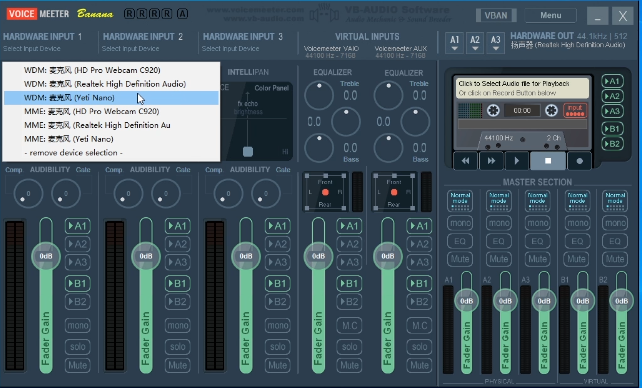Enable A3 routing on Voicemeeter VAIO strip
This screenshot has width=642, height=388.
click(349, 262)
